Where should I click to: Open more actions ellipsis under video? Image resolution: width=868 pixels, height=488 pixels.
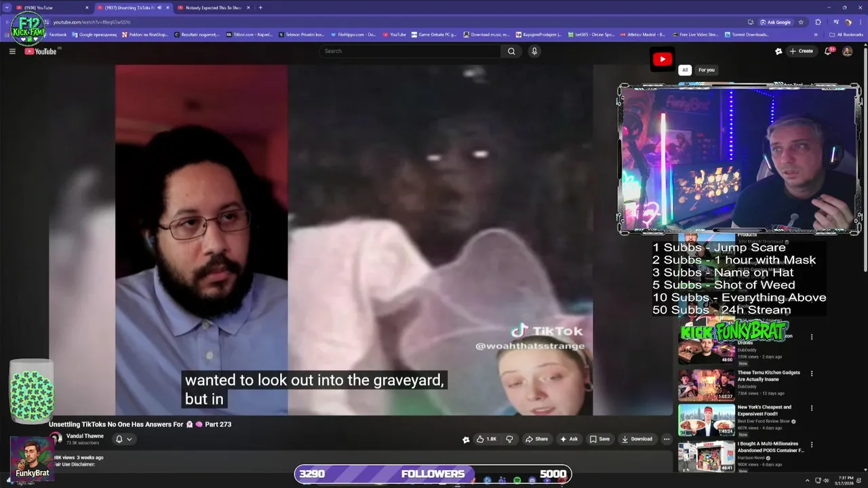[x=667, y=439]
